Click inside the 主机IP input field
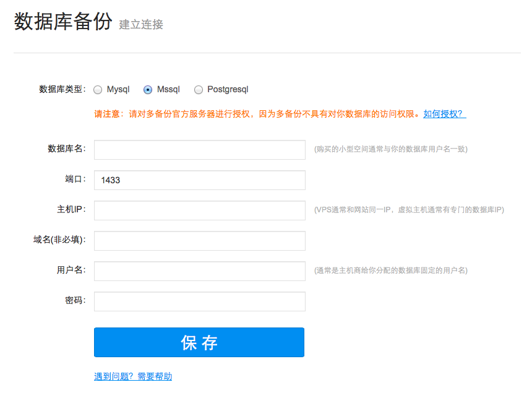Viewport: 532px width, 403px height. pyautogui.click(x=199, y=210)
